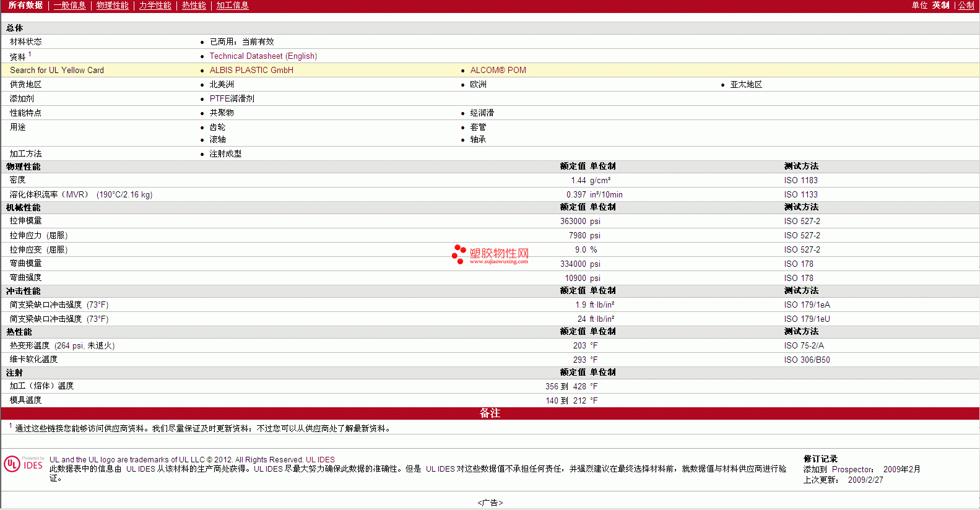This screenshot has width=980, height=510.
Task: Click the PTFE润滑剂 additive entry
Action: [232, 98]
